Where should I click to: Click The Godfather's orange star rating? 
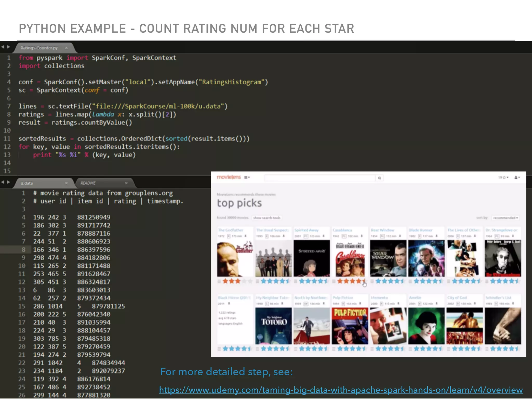coord(237,281)
